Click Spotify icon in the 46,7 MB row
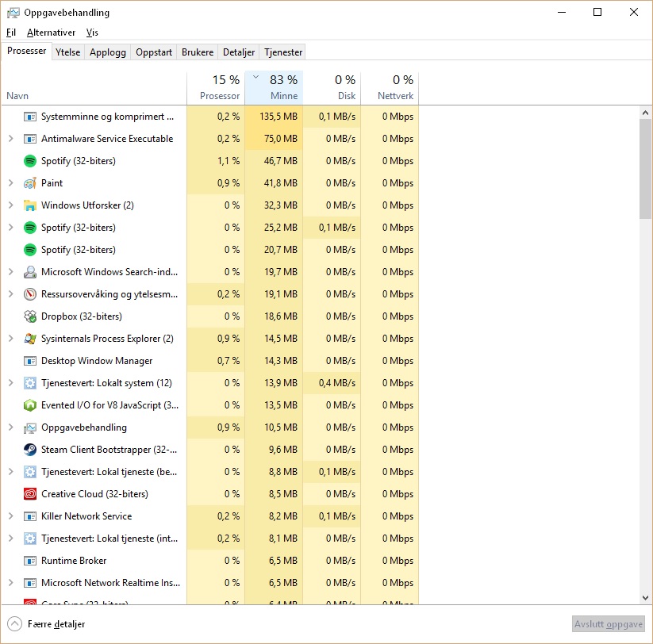This screenshot has width=653, height=644. [x=30, y=161]
